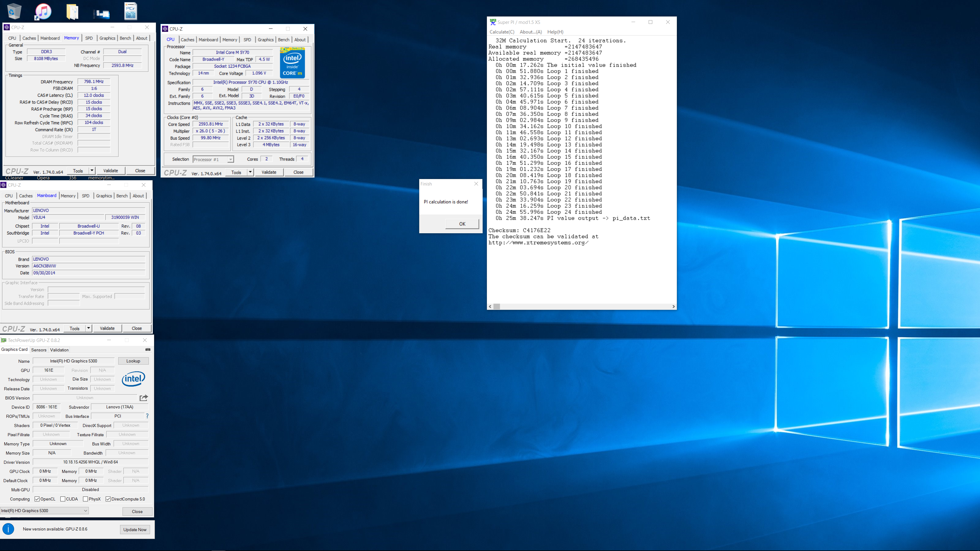Click Validate in the CPU-Z Memory window

(111, 171)
